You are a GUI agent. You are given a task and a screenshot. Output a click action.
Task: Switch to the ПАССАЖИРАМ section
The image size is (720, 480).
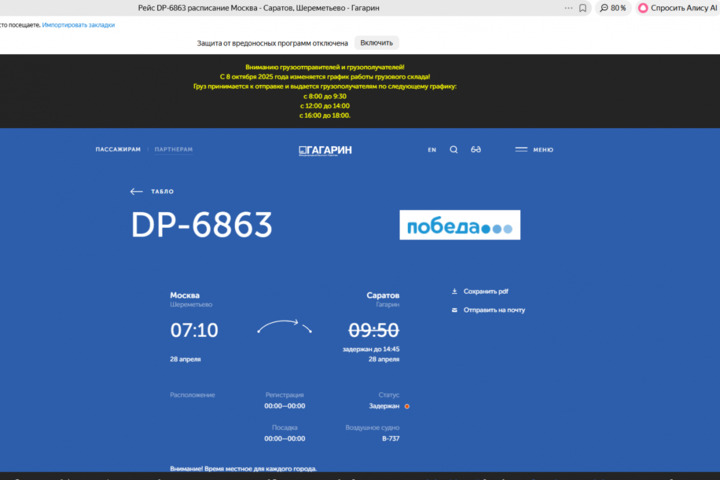[118, 150]
